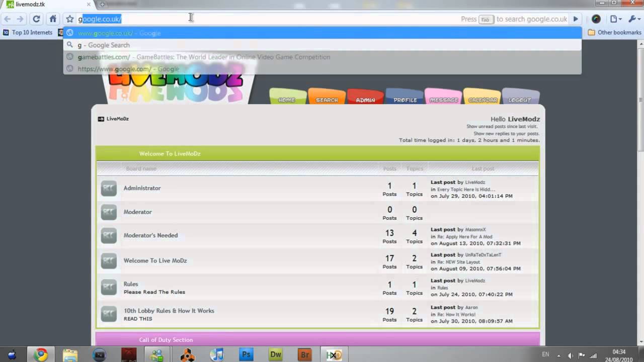Open the 'Re: Apply Here For A Mod' post
This screenshot has height=362, width=644.
coord(465,236)
